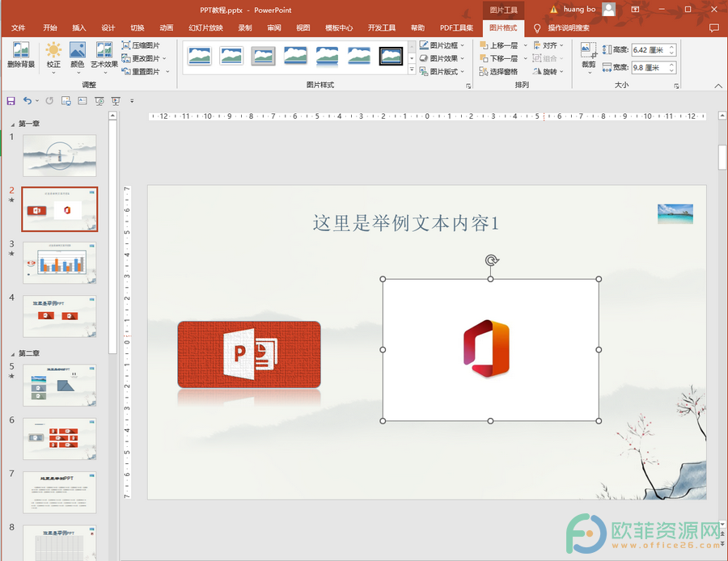Switch to the Animations (动画) tab
This screenshot has height=561, width=728.
tap(166, 27)
